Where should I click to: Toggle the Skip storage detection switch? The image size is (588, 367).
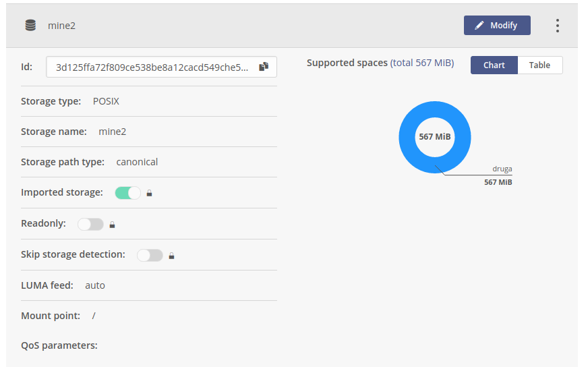pos(150,255)
